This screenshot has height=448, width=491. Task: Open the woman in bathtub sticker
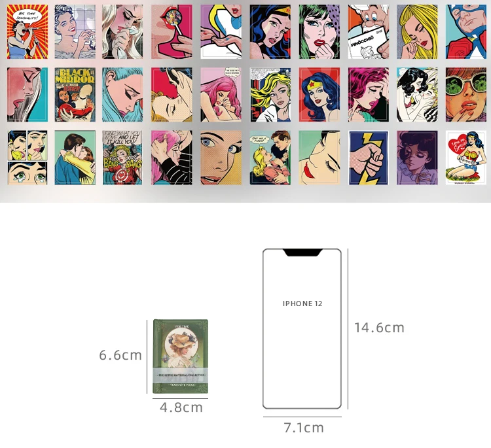point(75,31)
